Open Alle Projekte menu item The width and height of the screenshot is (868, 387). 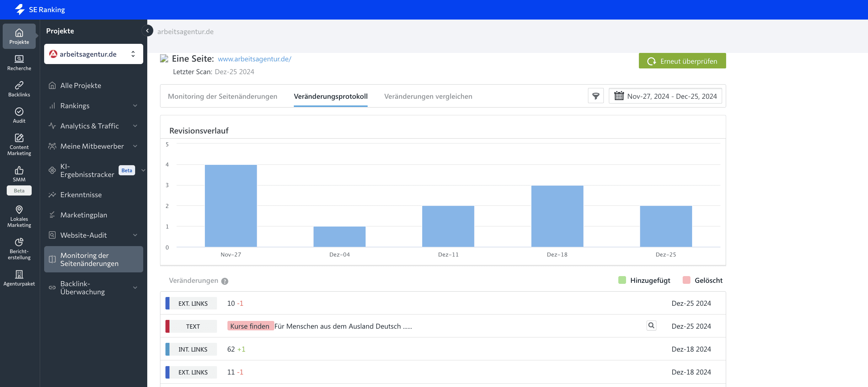(94, 86)
